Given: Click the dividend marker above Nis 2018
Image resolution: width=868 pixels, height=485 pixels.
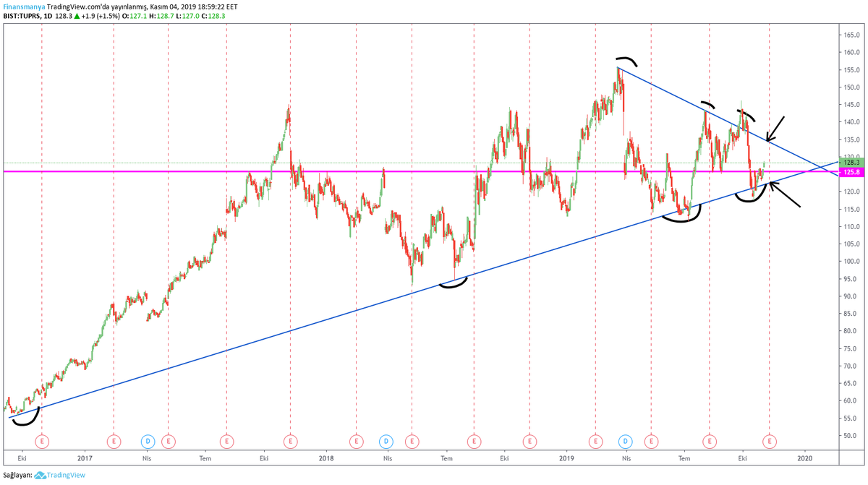Looking at the screenshot, I should (386, 440).
